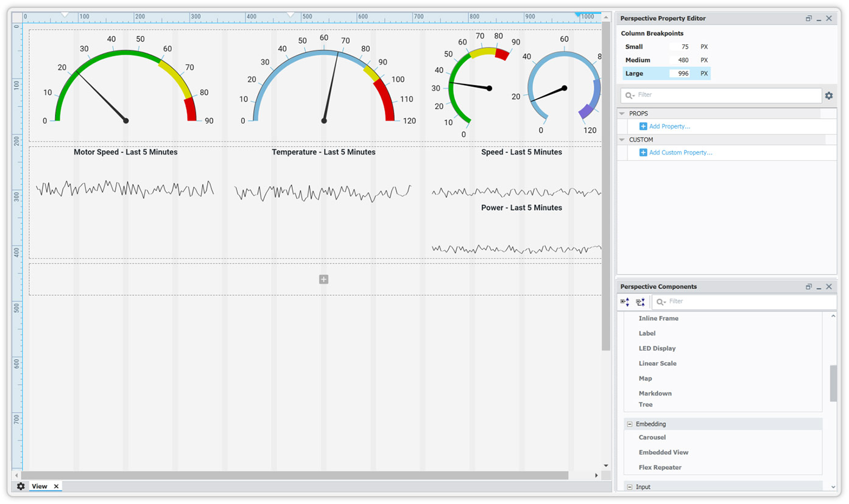
Task: Collapse the CUSTOM section
Action: (622, 139)
